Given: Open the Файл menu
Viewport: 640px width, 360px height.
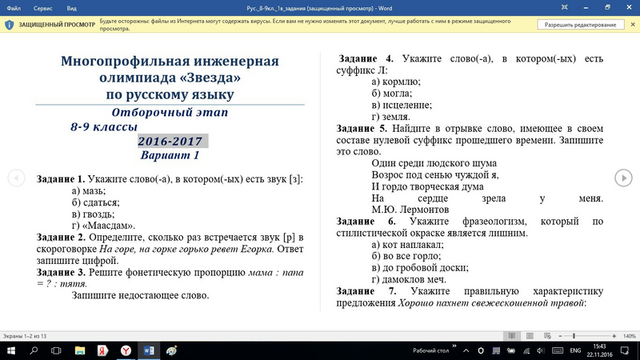Looking at the screenshot, I should coord(14,8).
